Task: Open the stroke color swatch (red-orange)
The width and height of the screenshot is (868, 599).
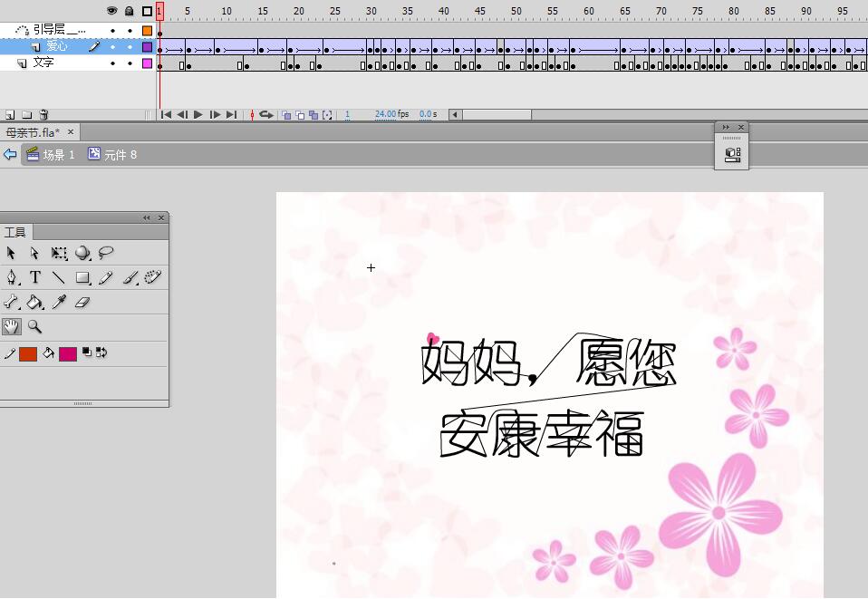Action: click(28, 353)
